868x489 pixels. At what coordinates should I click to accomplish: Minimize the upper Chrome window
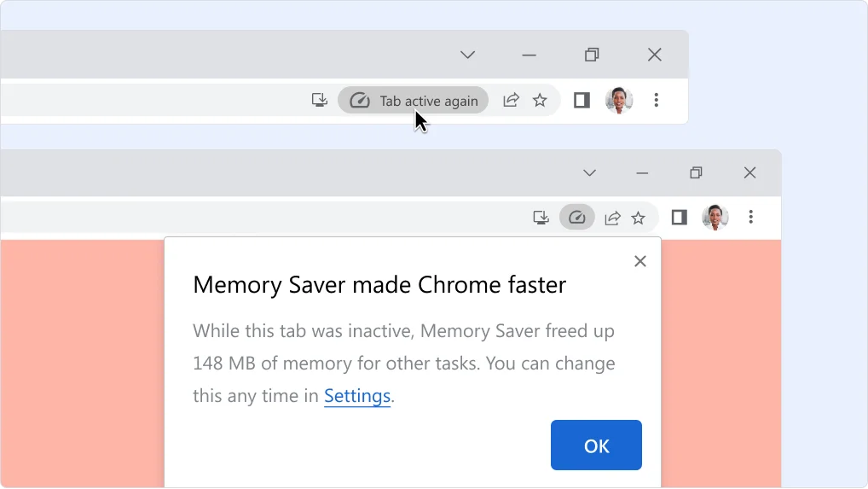529,55
